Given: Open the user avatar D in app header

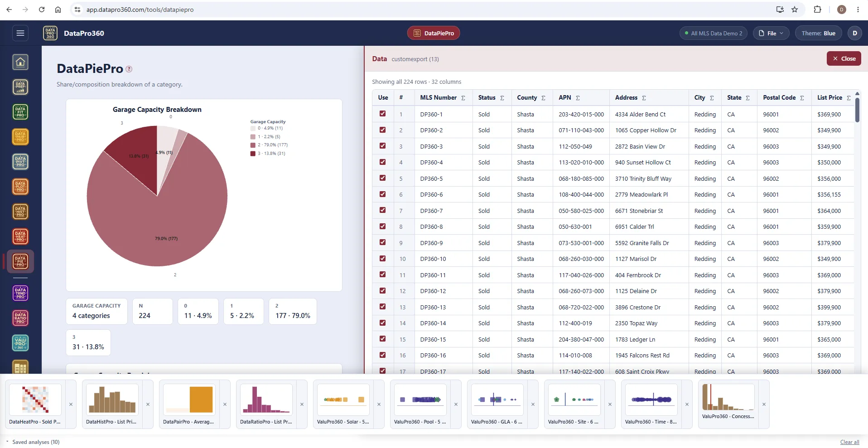Looking at the screenshot, I should [855, 33].
